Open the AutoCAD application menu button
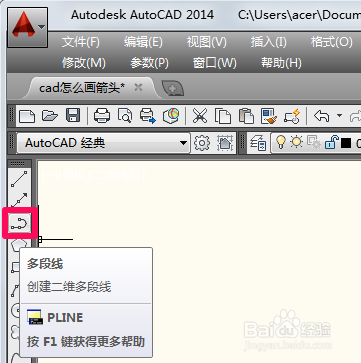Image resolution: width=361 pixels, height=363 pixels. [27, 27]
